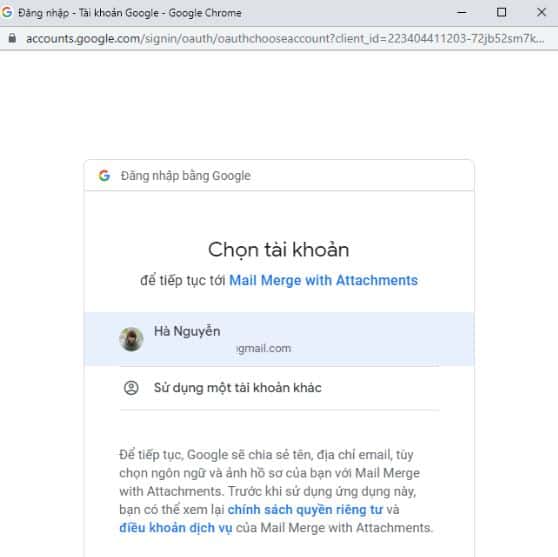This screenshot has width=558, height=557.
Task: Close the Chrome sign-in window
Action: point(541,12)
